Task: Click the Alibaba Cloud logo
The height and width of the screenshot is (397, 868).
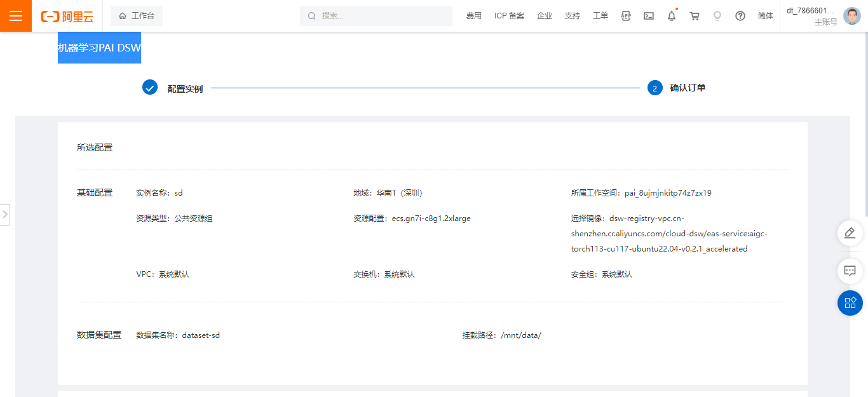Action: pos(67,17)
